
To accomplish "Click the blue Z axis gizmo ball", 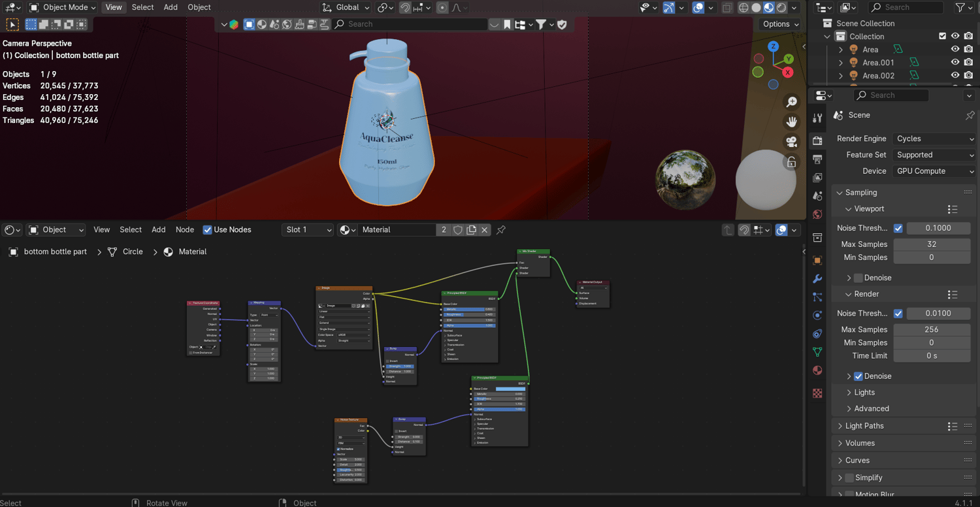I will (774, 46).
